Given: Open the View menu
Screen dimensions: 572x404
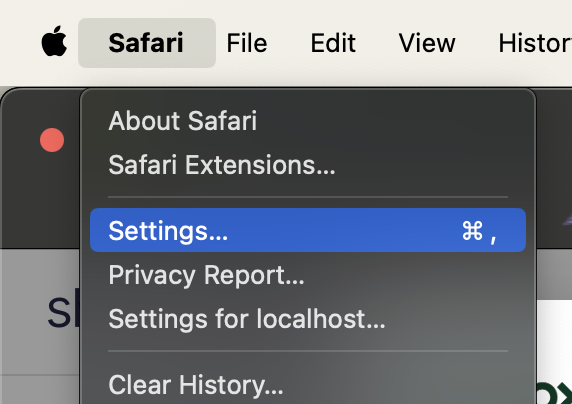Looking at the screenshot, I should click(427, 43).
